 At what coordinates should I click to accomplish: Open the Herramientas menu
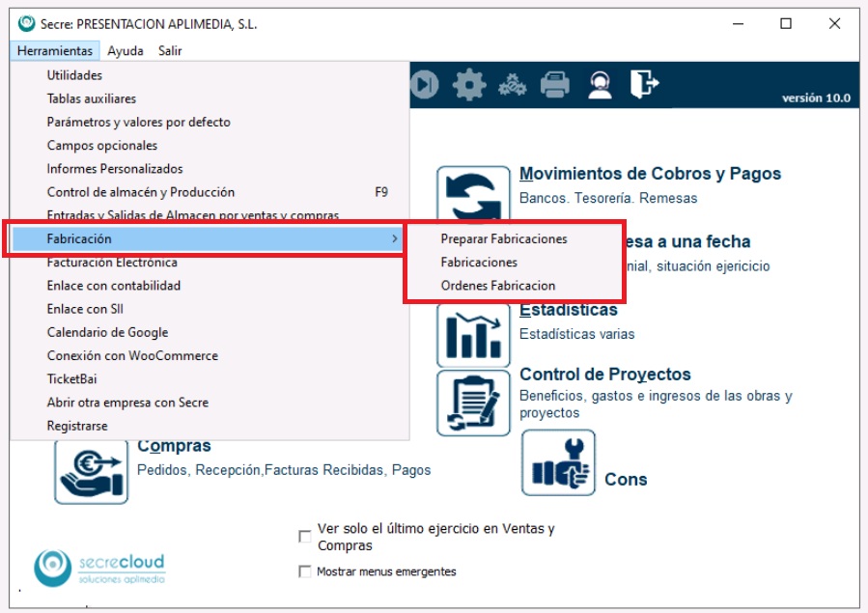55,51
